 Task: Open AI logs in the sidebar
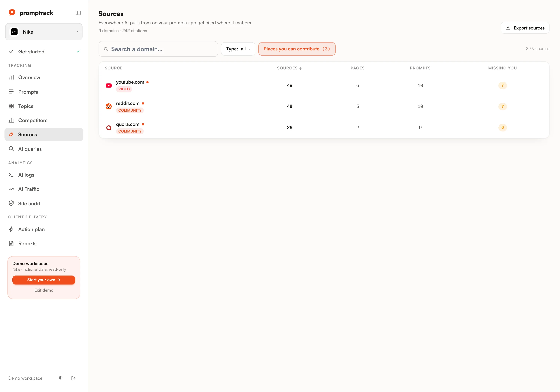[x=44, y=175]
